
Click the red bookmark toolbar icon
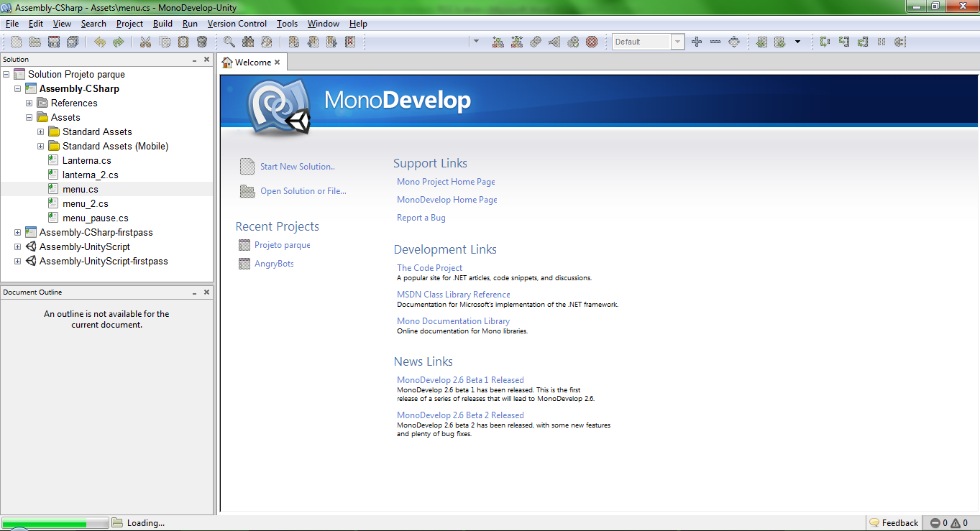[350, 42]
